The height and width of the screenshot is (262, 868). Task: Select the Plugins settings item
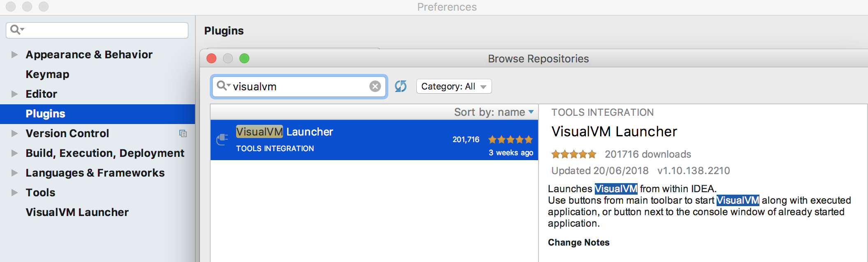click(97, 114)
